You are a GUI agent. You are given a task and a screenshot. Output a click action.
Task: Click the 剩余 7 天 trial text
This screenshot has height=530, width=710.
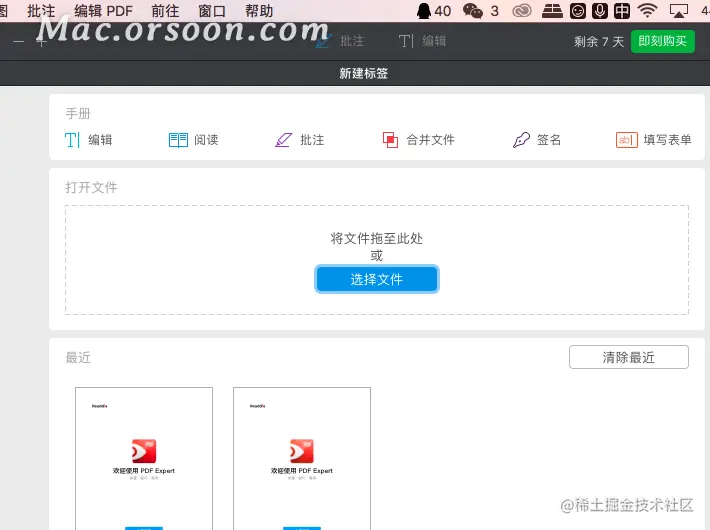pos(599,42)
